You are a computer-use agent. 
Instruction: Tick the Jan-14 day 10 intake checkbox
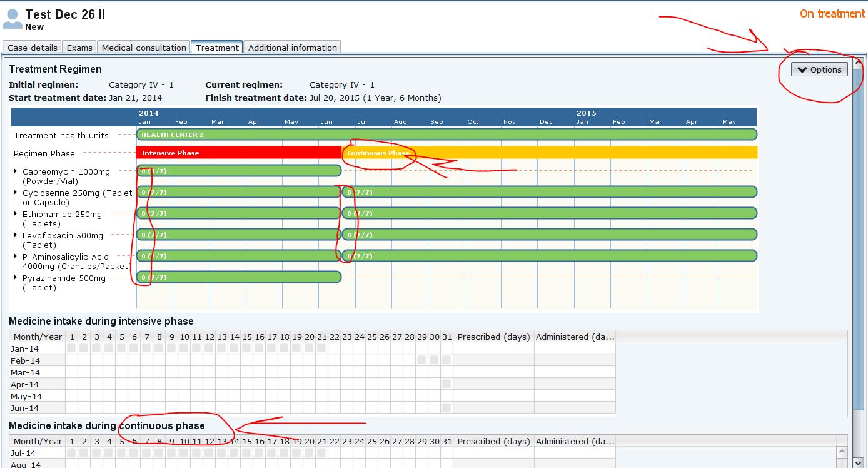pyautogui.click(x=184, y=348)
